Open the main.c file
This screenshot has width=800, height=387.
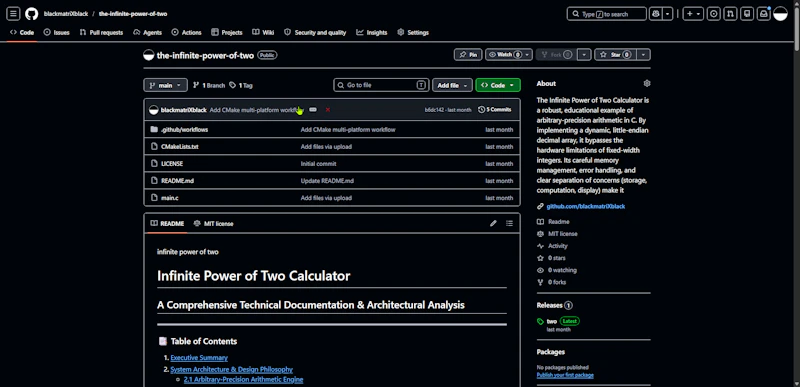click(x=169, y=198)
